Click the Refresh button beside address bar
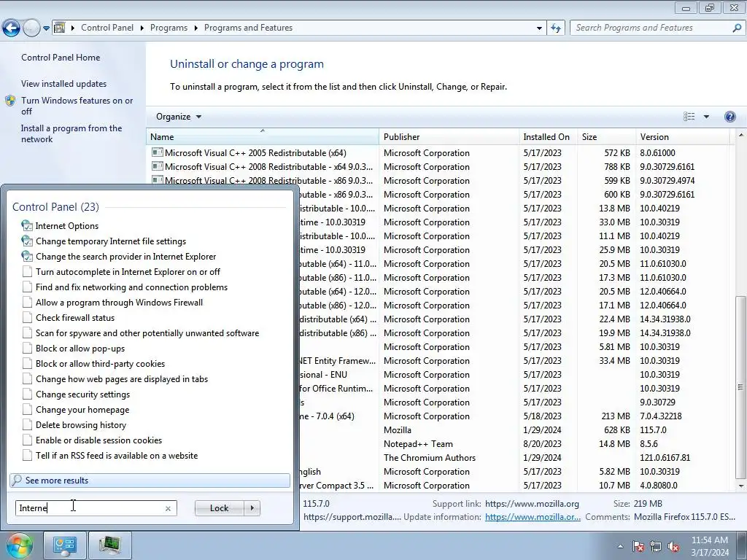This screenshot has height=560, width=747. click(x=555, y=28)
